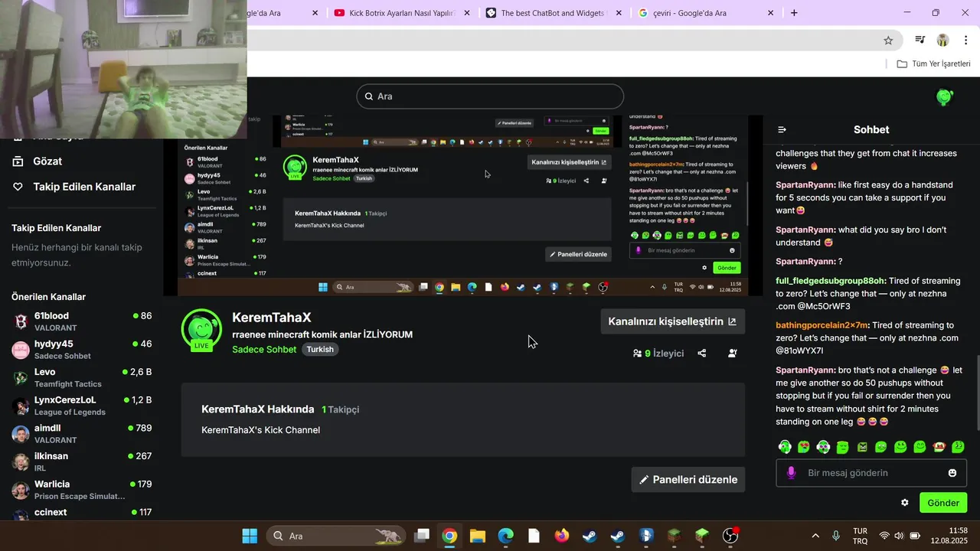Click Kanalınızı kişiselleştirin button

coord(672,321)
